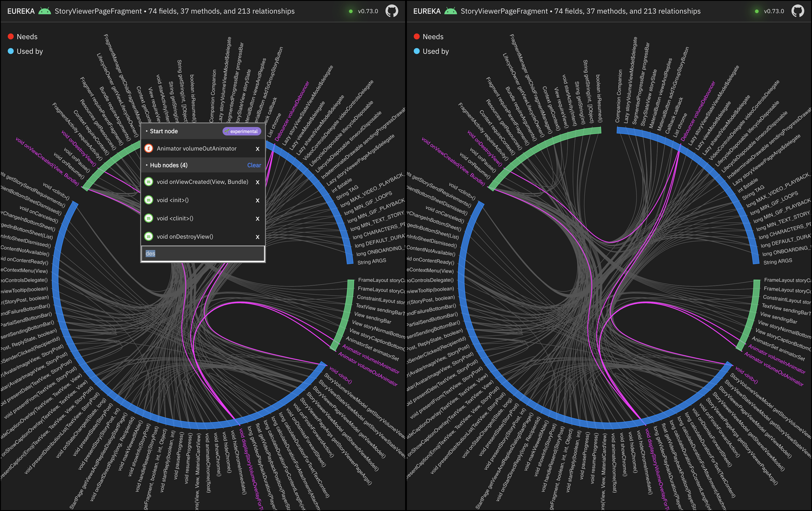Screen dimensions: 812x511
Task: Open GitHub icon in left pane header
Action: (391, 11)
